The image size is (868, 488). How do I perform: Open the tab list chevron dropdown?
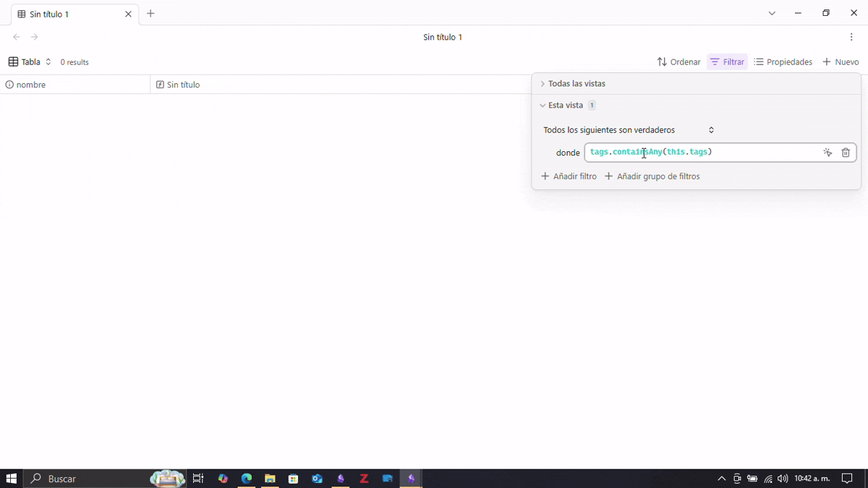click(x=772, y=14)
